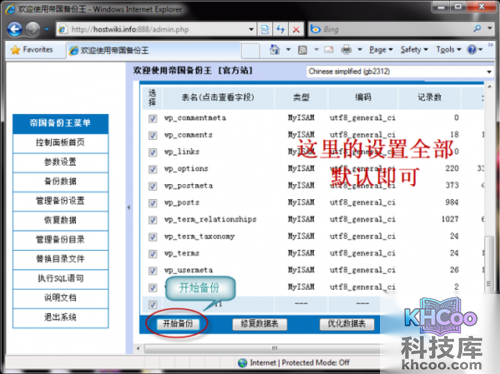
Task: Open the search provider dropdown arrow
Action: point(490,29)
